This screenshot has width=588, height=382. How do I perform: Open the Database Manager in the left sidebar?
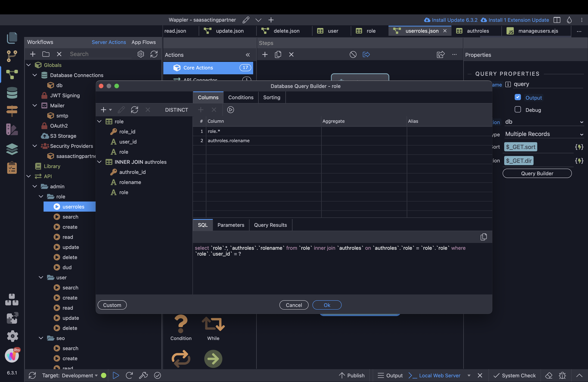click(x=12, y=93)
